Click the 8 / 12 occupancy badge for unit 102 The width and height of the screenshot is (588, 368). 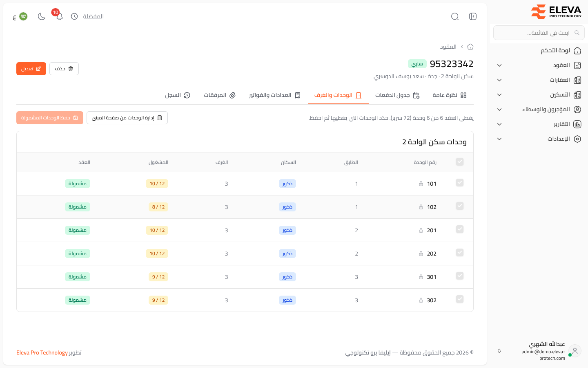tap(158, 207)
